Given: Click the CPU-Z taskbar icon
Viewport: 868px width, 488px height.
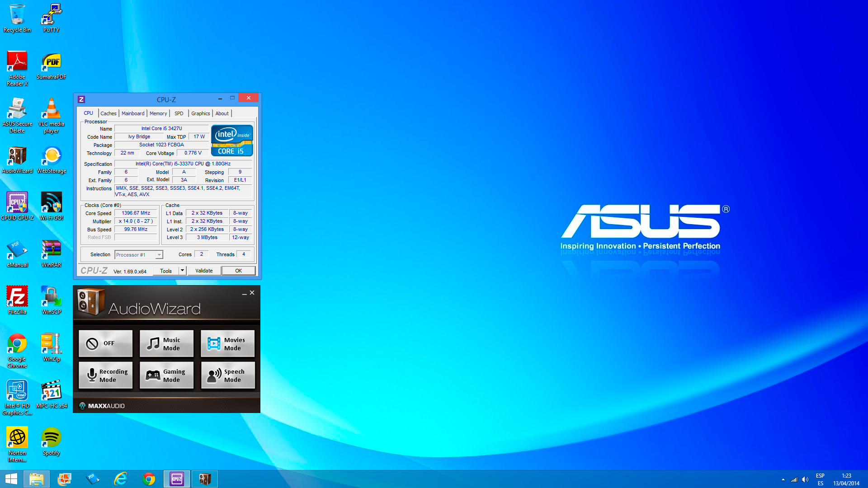Looking at the screenshot, I should (177, 479).
